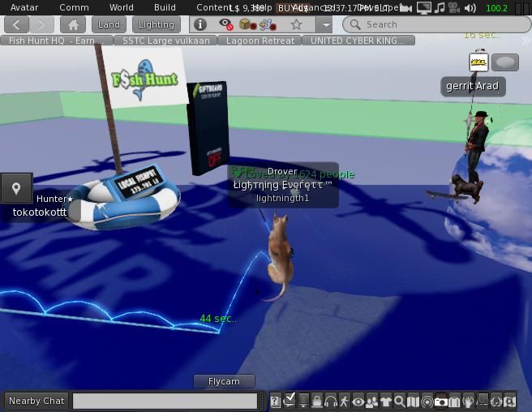Click the walking figure movement icon
Screen dimensions: 532x412
[344, 401]
